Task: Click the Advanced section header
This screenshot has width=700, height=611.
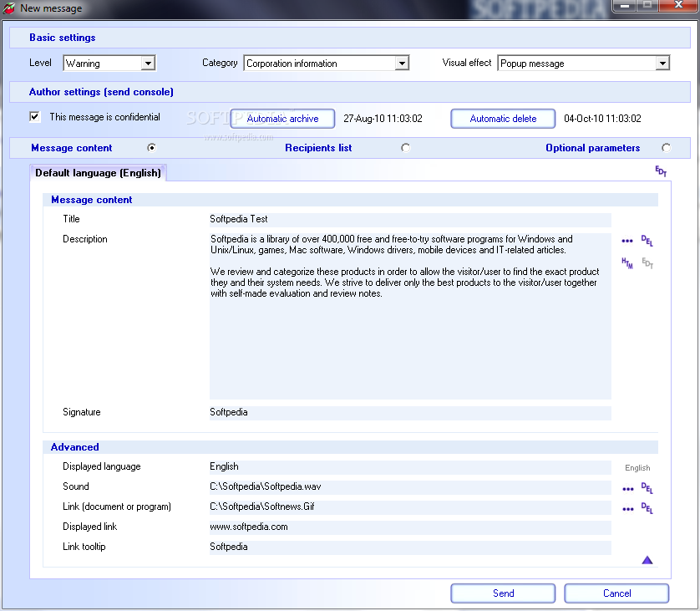Action: (x=74, y=447)
